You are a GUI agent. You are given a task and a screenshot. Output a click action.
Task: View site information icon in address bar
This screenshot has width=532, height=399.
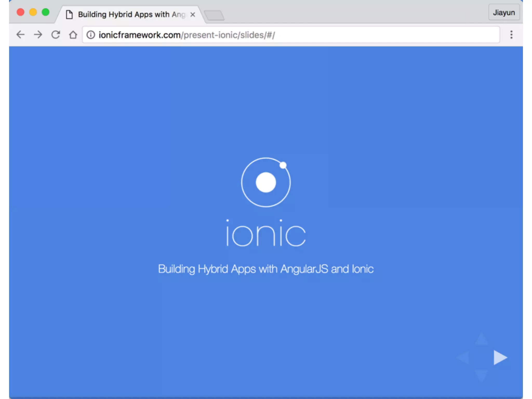point(91,35)
